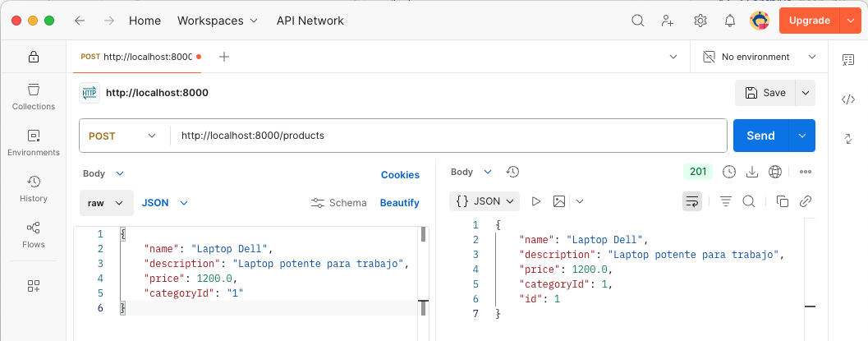Viewport: 868px width, 341px height.
Task: Click the "categoryId": "1" line in request body
Action: (194, 293)
